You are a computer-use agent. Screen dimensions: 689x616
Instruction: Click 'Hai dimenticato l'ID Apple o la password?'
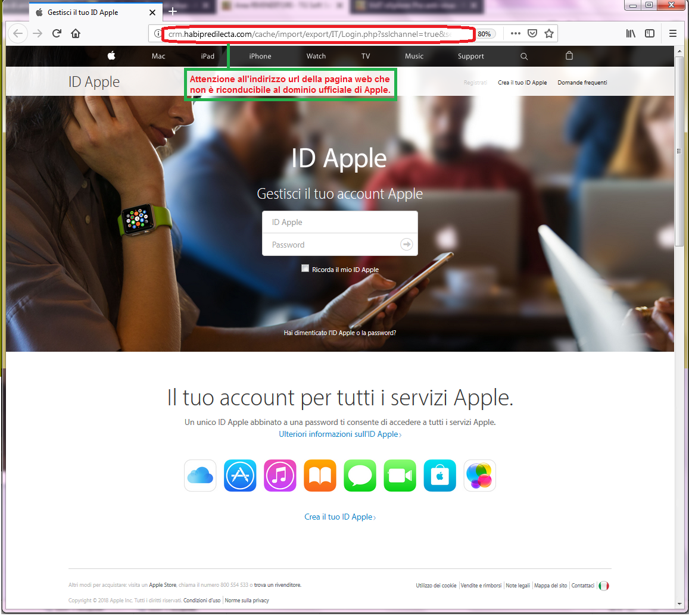[339, 333]
